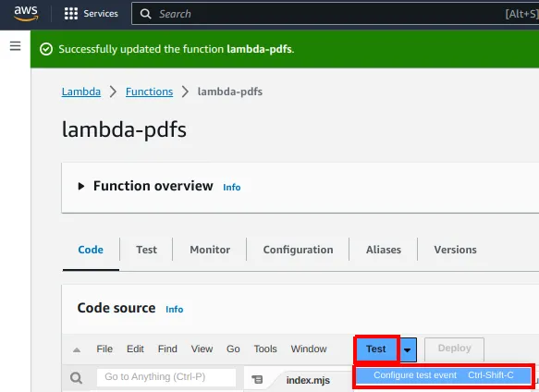The height and width of the screenshot is (392, 539).
Task: Click the search magnifier icon in top bar
Action: tap(146, 14)
